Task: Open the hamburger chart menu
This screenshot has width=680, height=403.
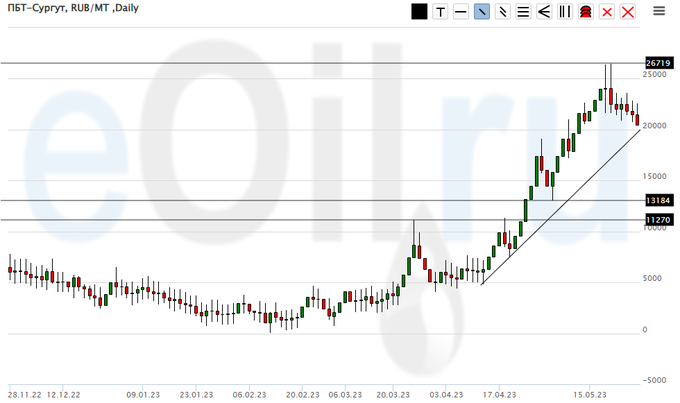Action: tap(658, 12)
